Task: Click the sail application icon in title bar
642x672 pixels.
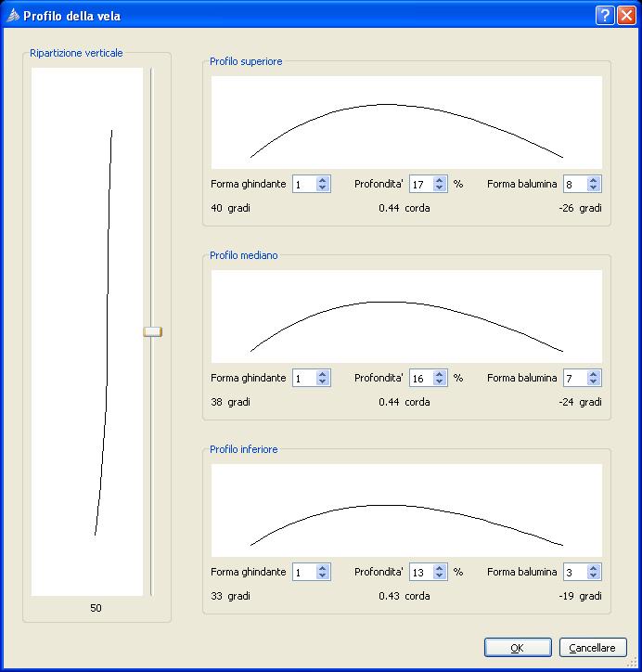Action: pos(11,16)
